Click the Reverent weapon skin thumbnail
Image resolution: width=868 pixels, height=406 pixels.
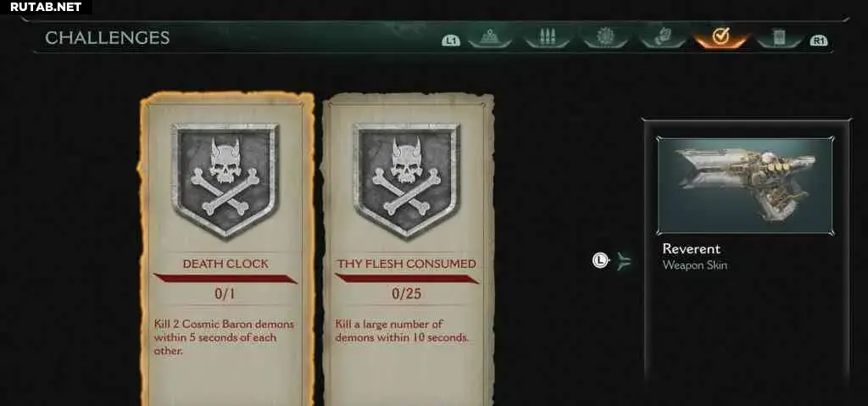tap(744, 186)
